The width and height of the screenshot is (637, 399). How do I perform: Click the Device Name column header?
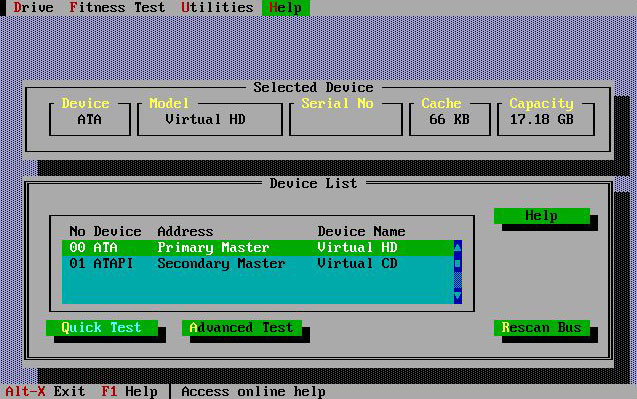(x=361, y=231)
